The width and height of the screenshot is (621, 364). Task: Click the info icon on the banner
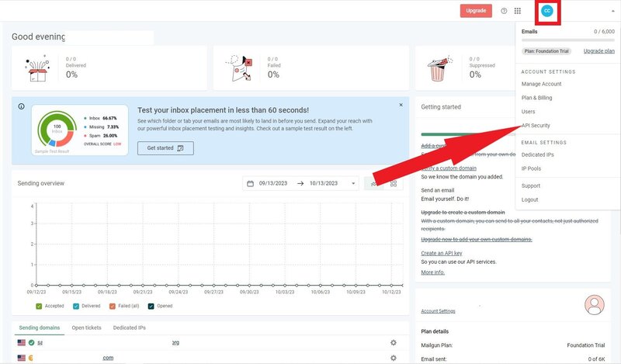(x=22, y=106)
